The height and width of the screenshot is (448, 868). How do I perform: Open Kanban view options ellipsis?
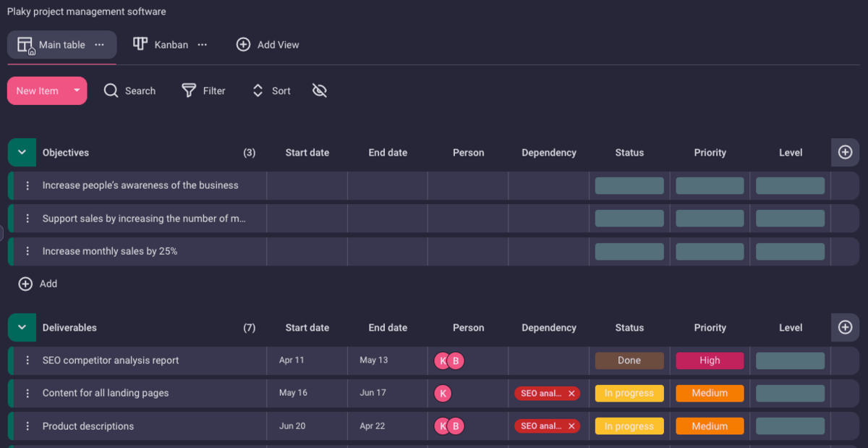(203, 45)
